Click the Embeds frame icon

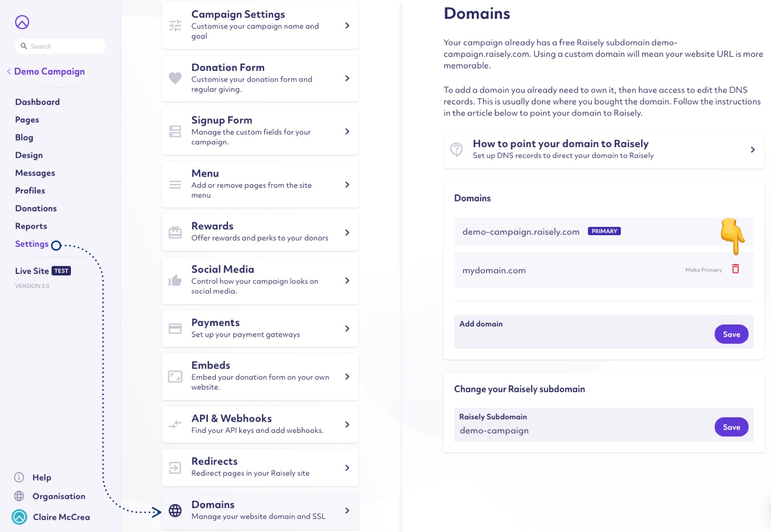175,377
